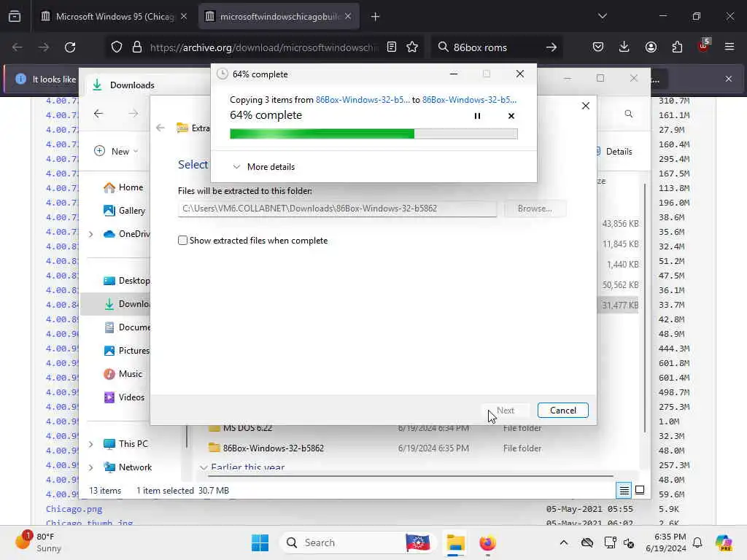Open uBlock Origin extension icon
The width and height of the screenshot is (747, 560).
pos(703,46)
